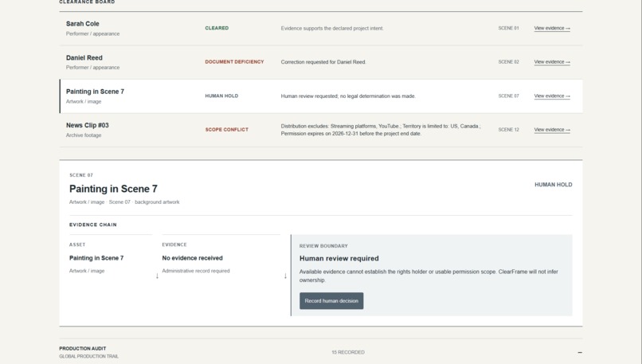Collapse the Production Audit section

pos(579,352)
